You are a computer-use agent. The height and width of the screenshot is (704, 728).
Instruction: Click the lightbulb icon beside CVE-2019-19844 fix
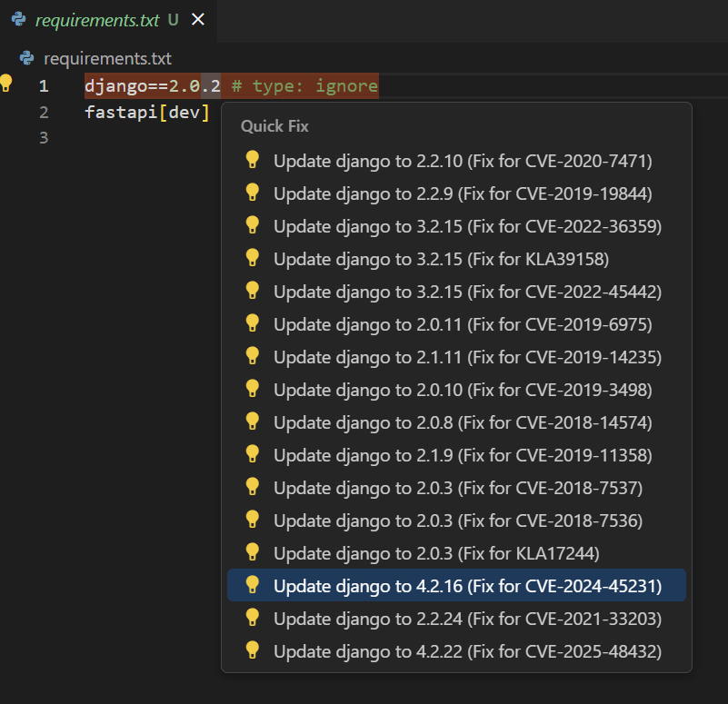tap(252, 193)
